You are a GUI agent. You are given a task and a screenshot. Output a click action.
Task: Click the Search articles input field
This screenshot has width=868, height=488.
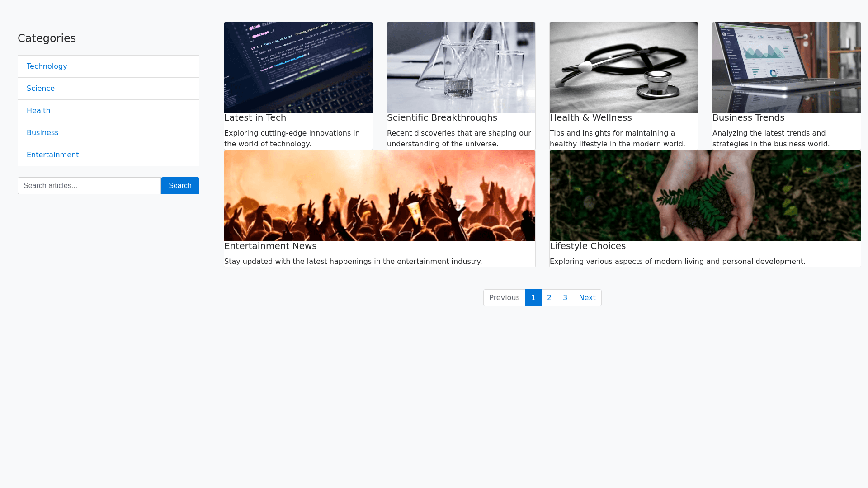pos(89,186)
